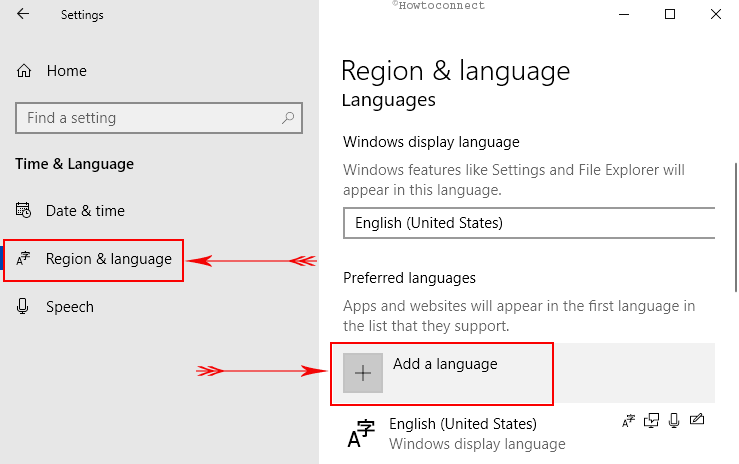Maximize the Settings window
Screen dimensions: 739x464
pyautogui.click(x=670, y=14)
